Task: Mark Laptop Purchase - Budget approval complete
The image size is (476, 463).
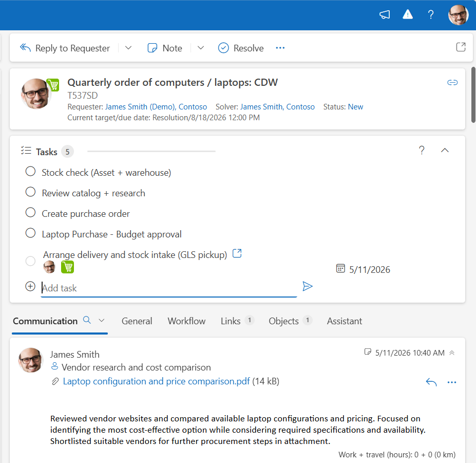Action: coord(30,233)
